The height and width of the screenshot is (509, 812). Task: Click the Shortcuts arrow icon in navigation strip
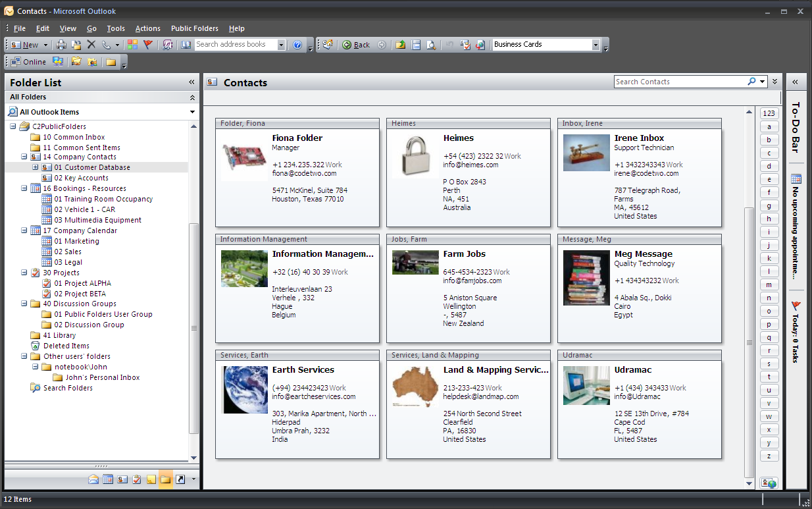coord(180,479)
